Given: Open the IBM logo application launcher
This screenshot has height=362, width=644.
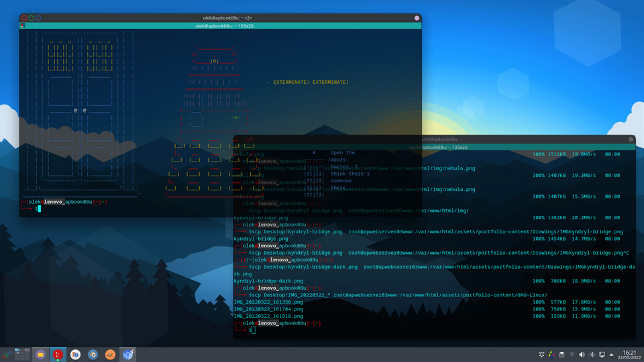Looking at the screenshot, I should click(x=7, y=355).
